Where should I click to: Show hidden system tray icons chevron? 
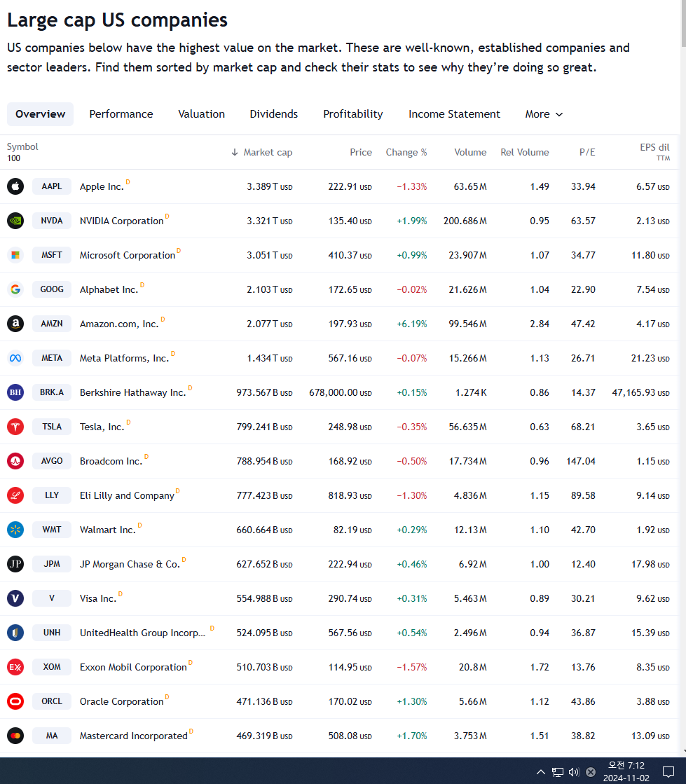pyautogui.click(x=541, y=772)
